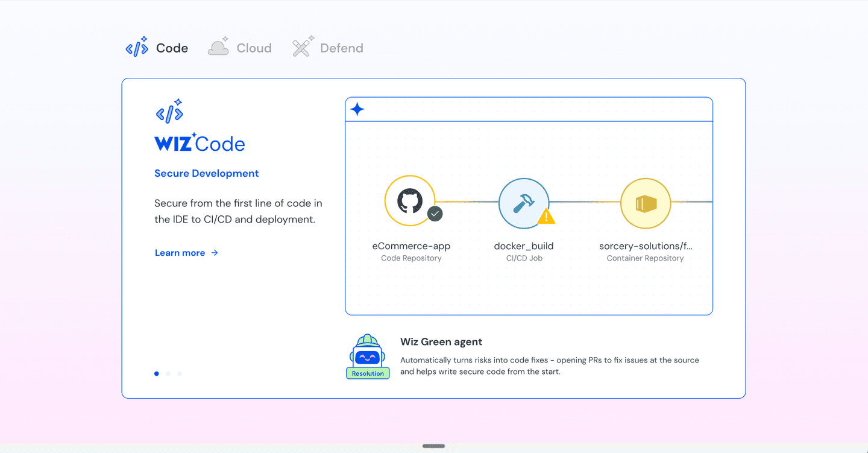Open the Defend tab
This screenshot has width=868, height=453.
coord(328,48)
